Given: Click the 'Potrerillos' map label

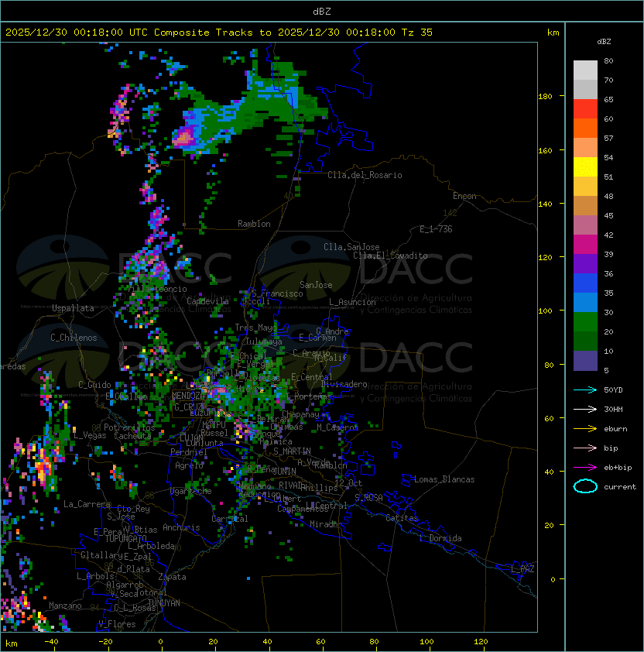Looking at the screenshot, I should (x=129, y=427).
